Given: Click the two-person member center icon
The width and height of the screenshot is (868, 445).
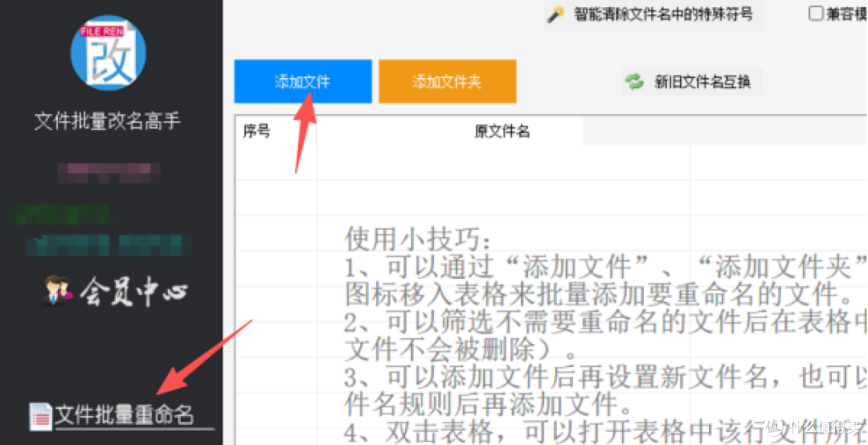Looking at the screenshot, I should pos(58,291).
